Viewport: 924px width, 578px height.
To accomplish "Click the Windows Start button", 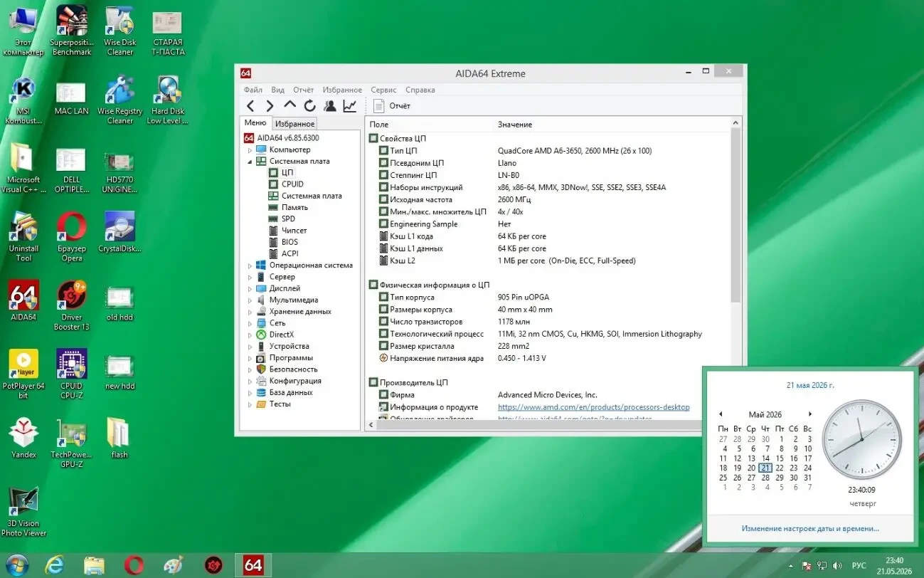I will [x=16, y=565].
